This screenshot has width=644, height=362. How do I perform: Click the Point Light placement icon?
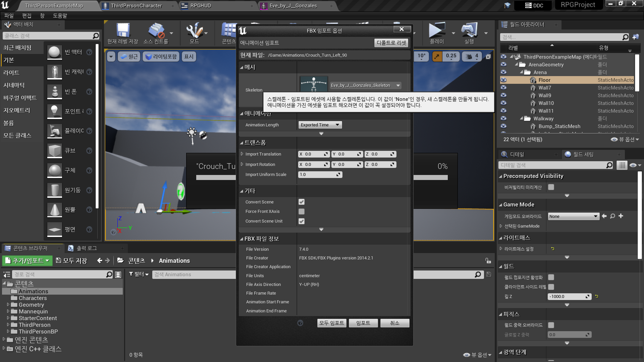coord(55,111)
